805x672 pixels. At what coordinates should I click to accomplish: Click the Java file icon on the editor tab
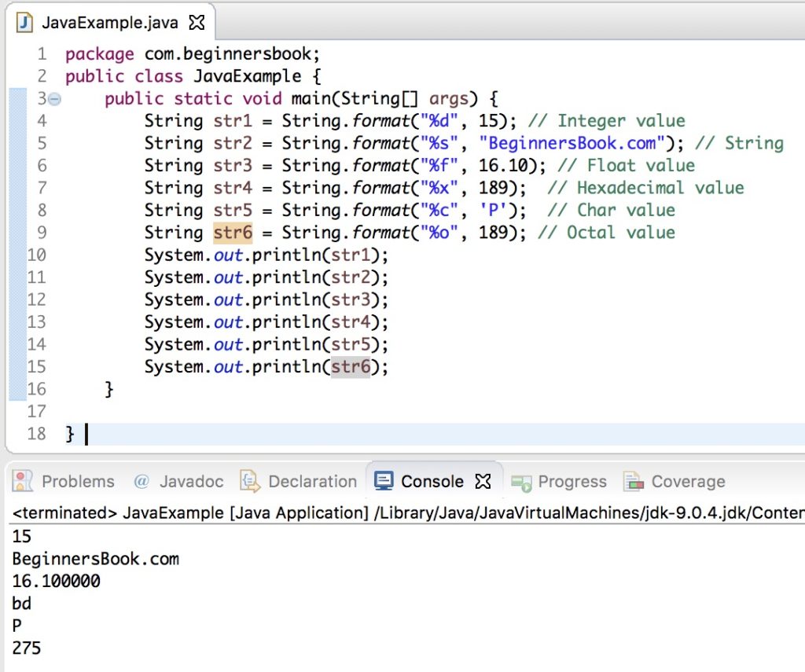click(x=24, y=22)
